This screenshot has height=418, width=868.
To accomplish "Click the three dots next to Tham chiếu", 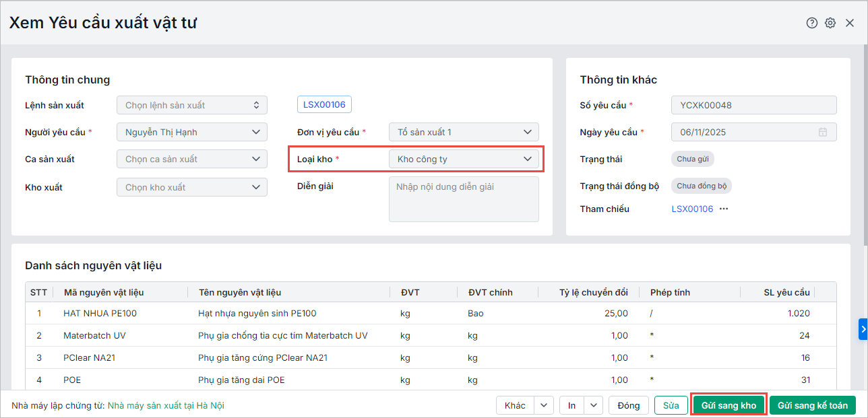I will pyautogui.click(x=724, y=209).
